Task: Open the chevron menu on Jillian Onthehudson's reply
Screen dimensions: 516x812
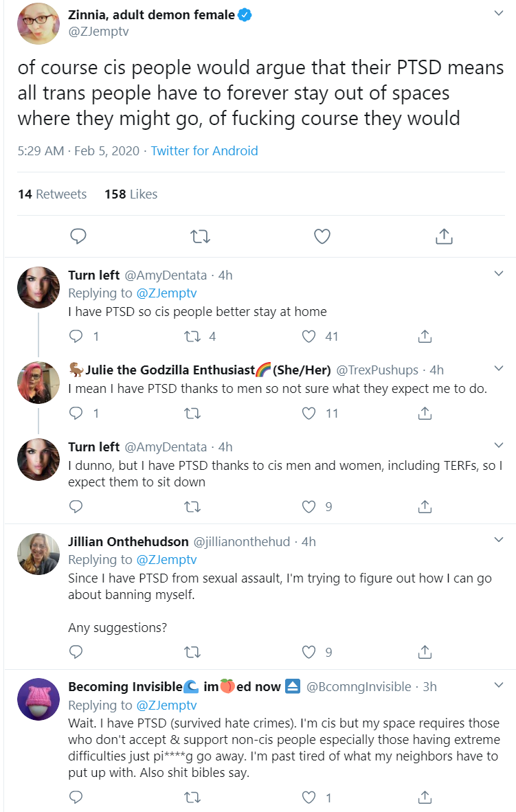Action: click(x=498, y=539)
